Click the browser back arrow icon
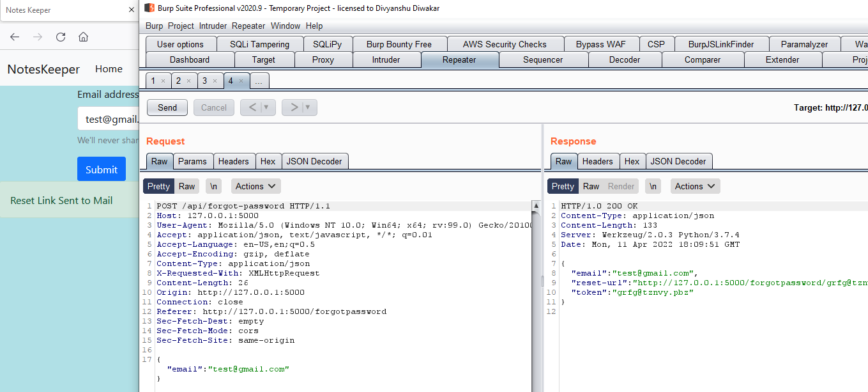This screenshot has height=392, width=868. pos(15,36)
